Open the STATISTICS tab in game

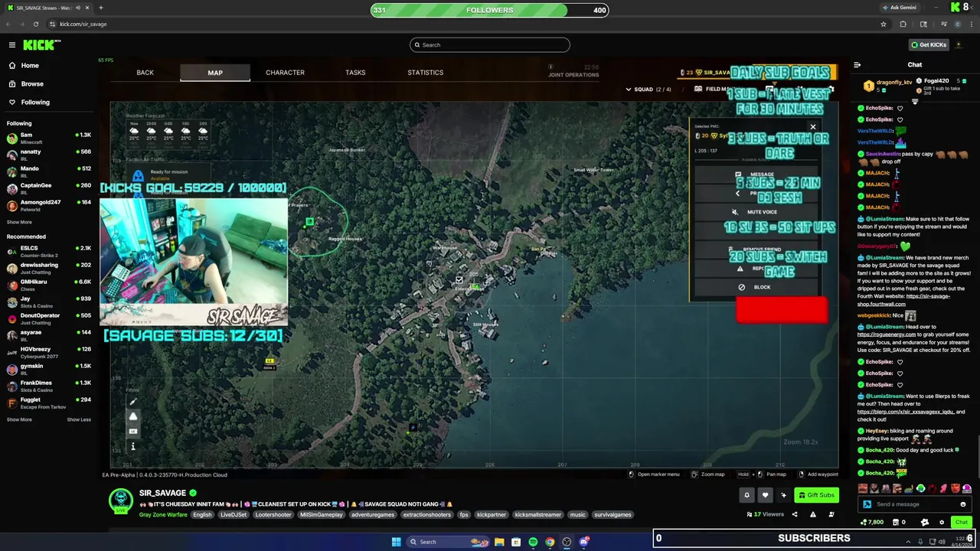(425, 73)
